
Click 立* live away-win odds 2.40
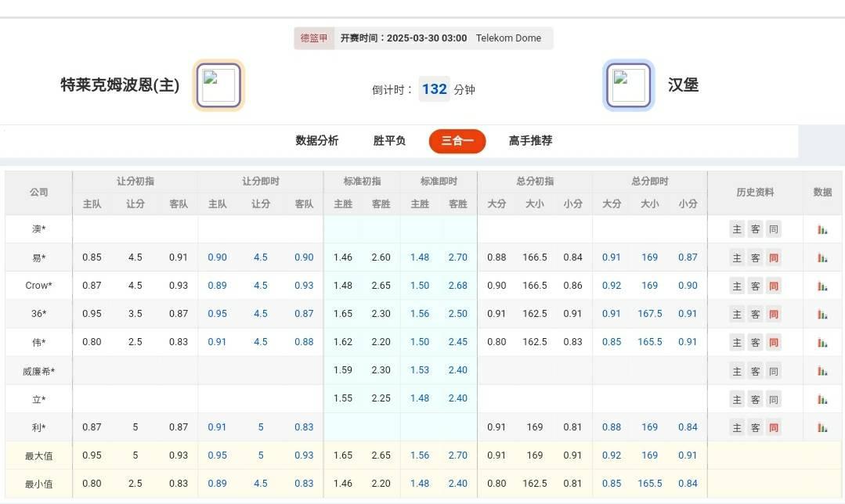[457, 398]
